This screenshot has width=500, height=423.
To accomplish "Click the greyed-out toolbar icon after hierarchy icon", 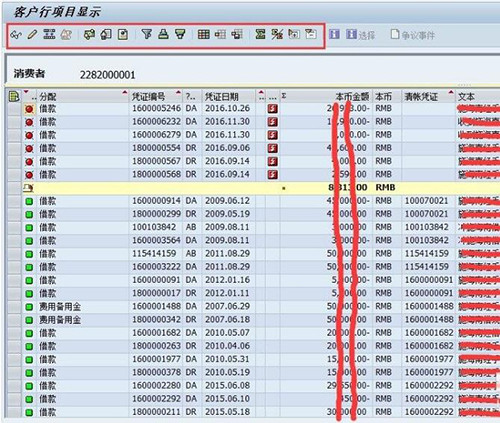I will (66, 34).
